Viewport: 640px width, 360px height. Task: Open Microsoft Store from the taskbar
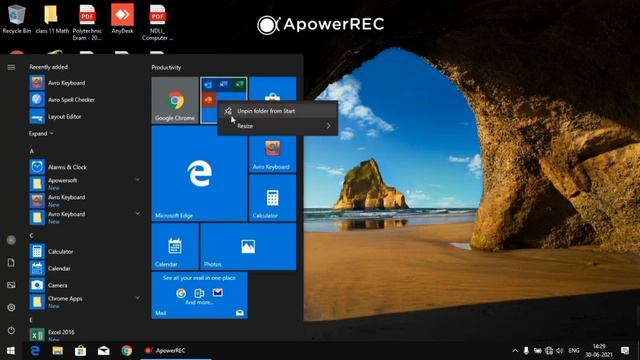coord(80,351)
